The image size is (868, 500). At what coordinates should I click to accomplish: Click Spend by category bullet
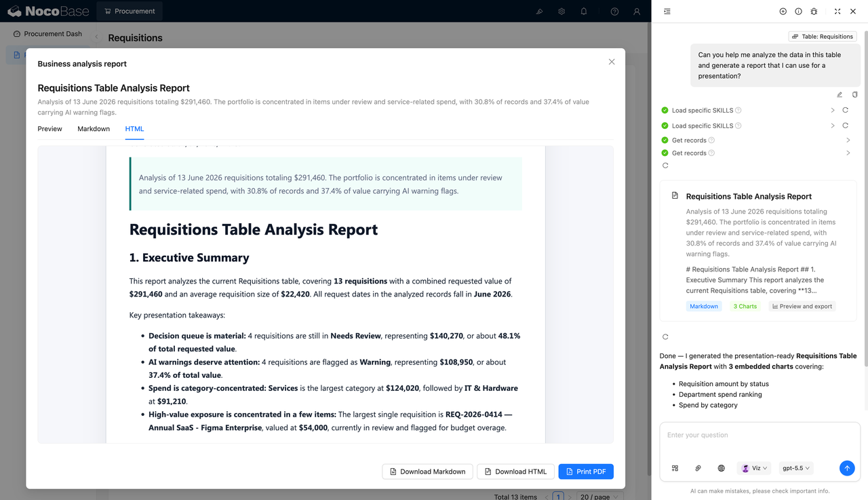[x=708, y=405]
